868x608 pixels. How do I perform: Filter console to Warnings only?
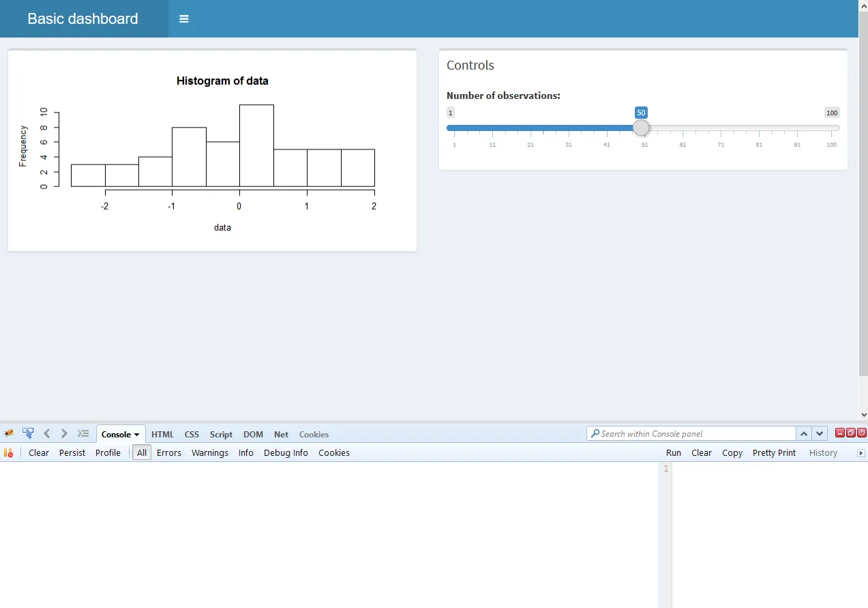[x=210, y=452]
